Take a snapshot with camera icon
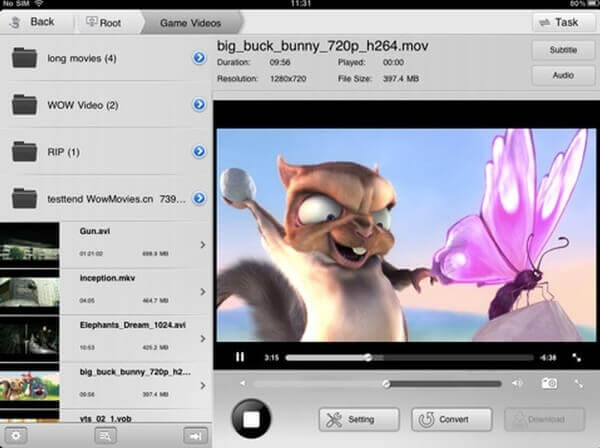 [549, 383]
